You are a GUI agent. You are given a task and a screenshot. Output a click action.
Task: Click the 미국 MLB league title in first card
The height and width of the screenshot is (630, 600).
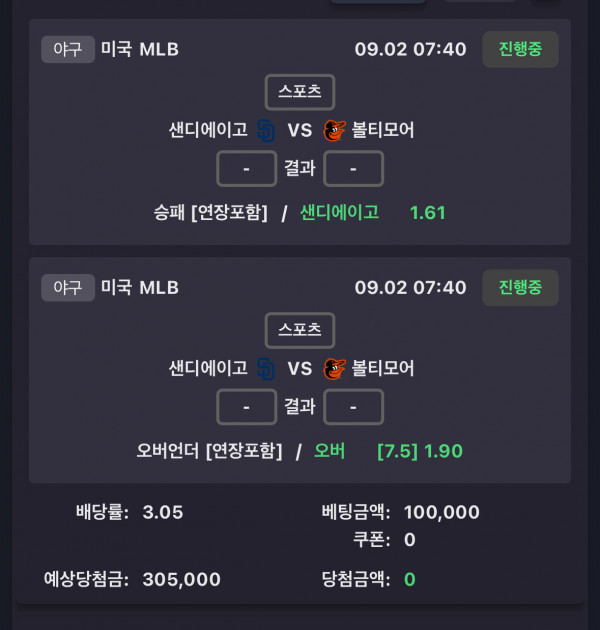(x=140, y=49)
